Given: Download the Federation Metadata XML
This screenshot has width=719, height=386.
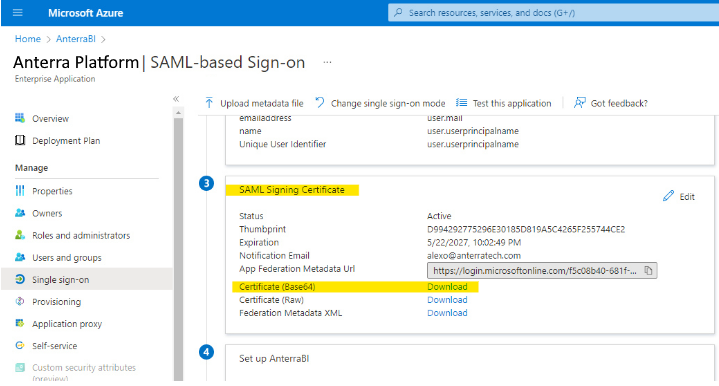Looking at the screenshot, I should point(447,313).
